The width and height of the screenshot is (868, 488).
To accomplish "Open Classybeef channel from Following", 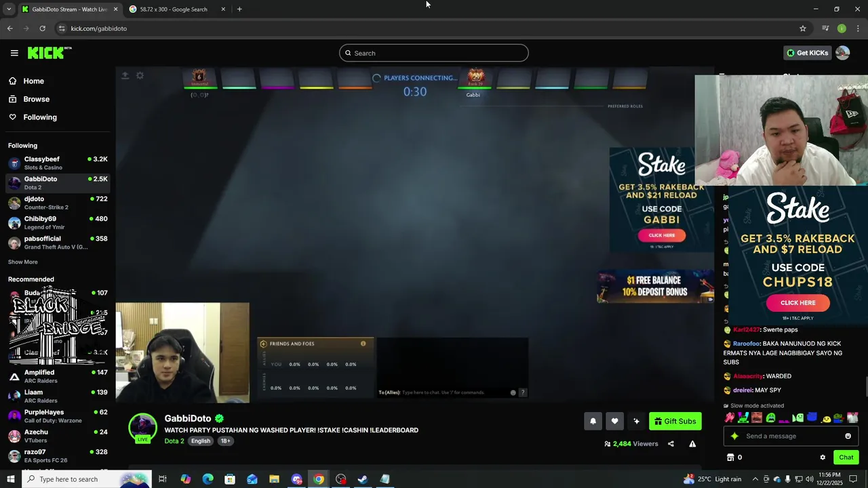I will 58,163.
